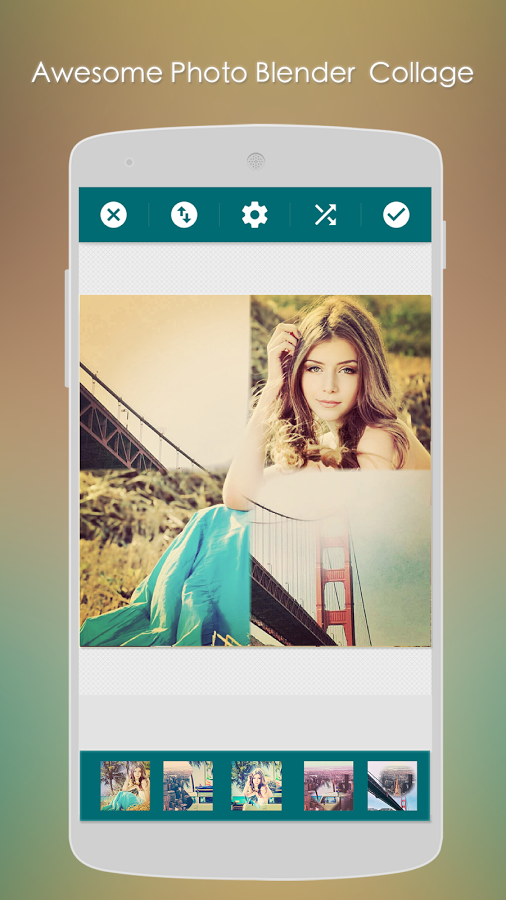Image resolution: width=506 pixels, height=900 pixels.
Task: Choose last thumbnail with circular bridge blend
Action: [x=392, y=786]
